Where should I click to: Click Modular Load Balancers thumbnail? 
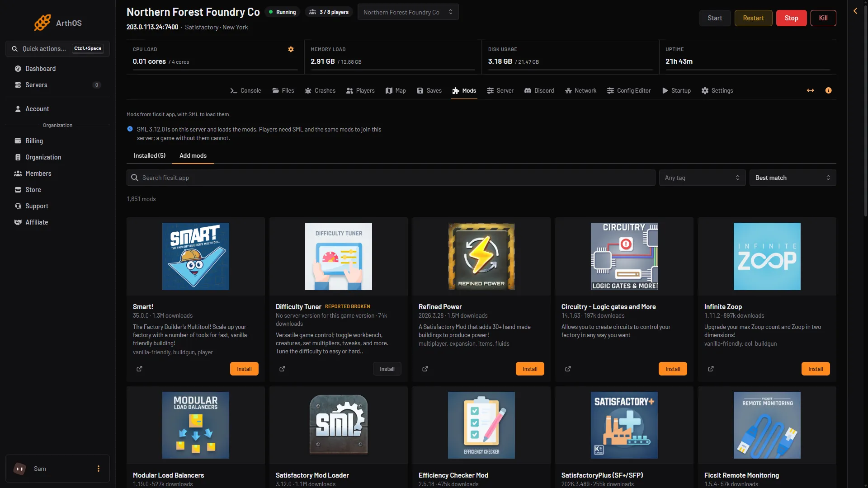pyautogui.click(x=196, y=425)
